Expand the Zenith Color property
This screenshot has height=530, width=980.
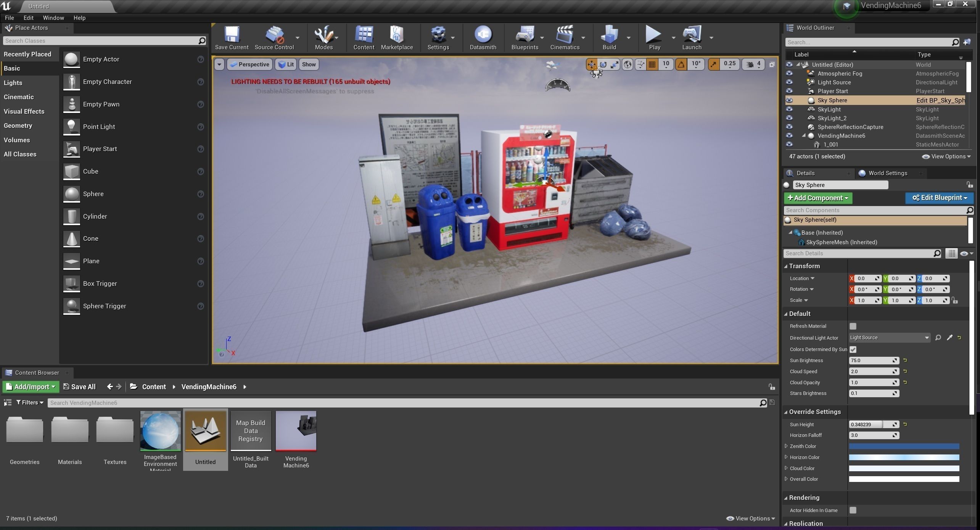786,446
